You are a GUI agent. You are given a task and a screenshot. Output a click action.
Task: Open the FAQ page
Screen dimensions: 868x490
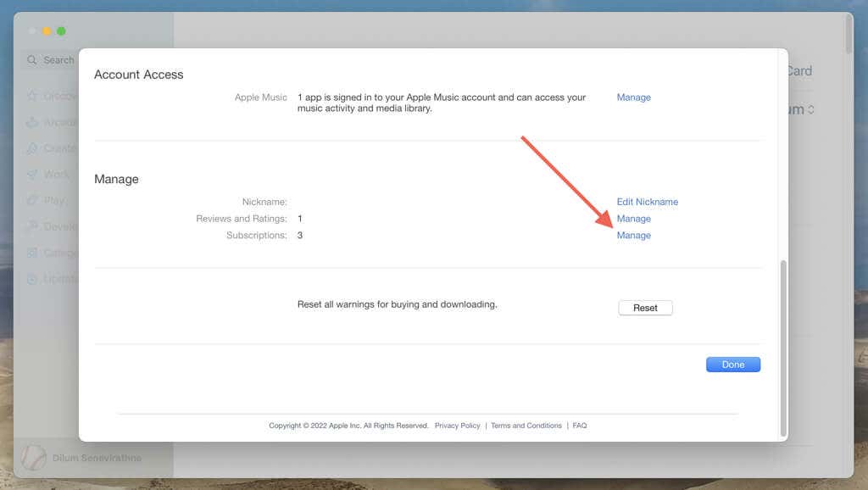(580, 425)
